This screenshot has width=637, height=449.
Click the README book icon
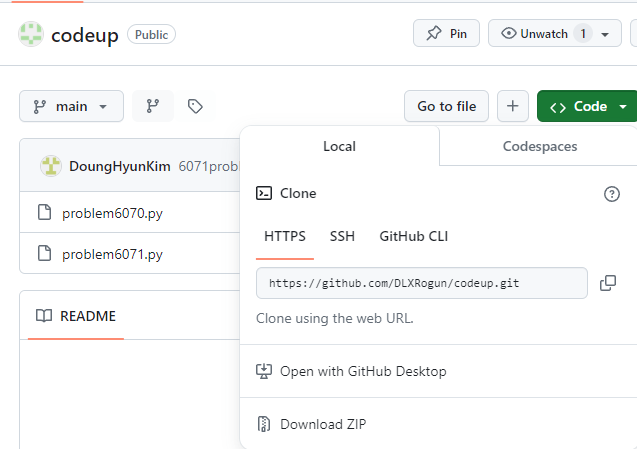pos(44,316)
